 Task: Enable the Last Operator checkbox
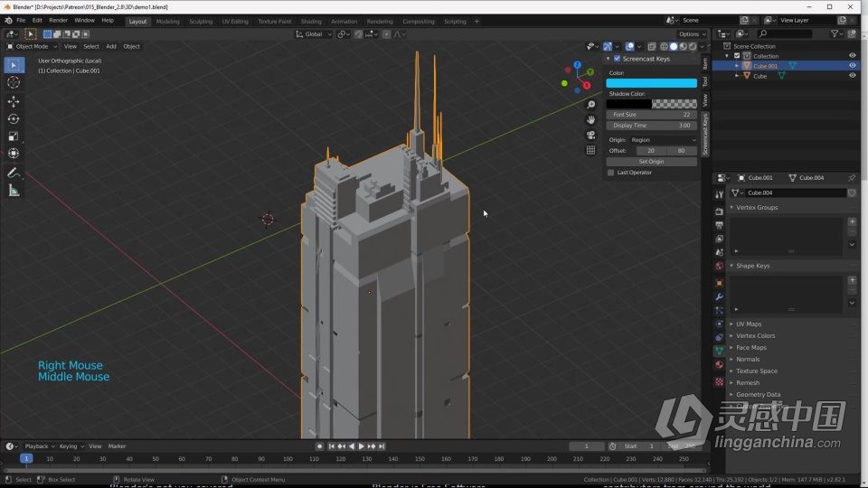click(610, 173)
